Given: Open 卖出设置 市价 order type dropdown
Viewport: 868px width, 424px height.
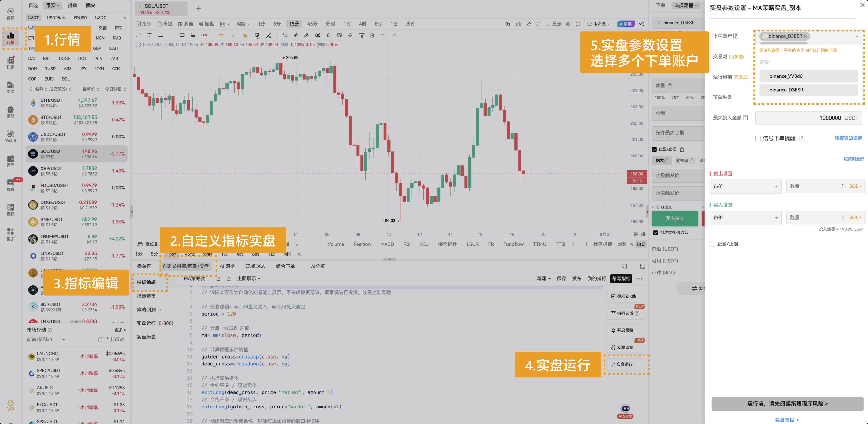Looking at the screenshot, I should [745, 186].
